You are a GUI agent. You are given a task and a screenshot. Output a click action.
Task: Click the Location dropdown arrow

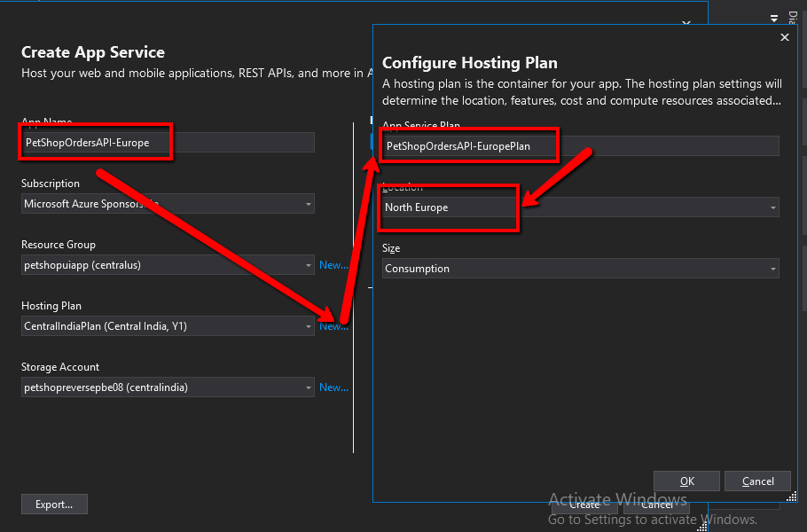772,207
